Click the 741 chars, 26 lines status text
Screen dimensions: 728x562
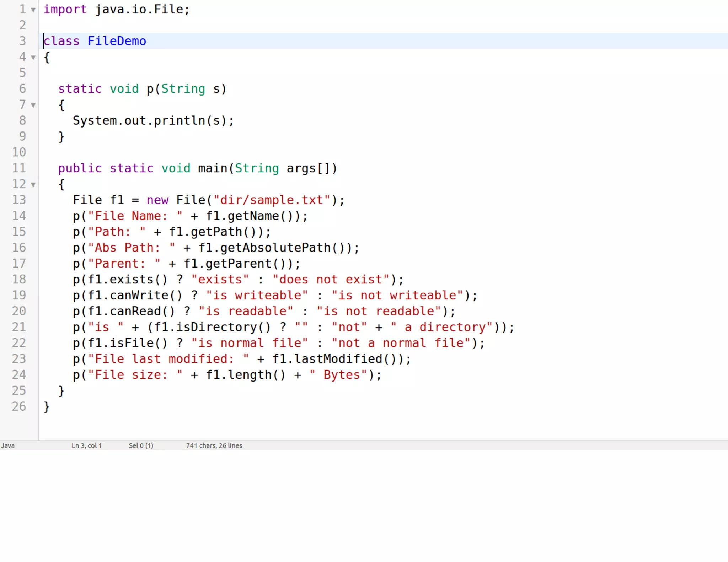(214, 445)
